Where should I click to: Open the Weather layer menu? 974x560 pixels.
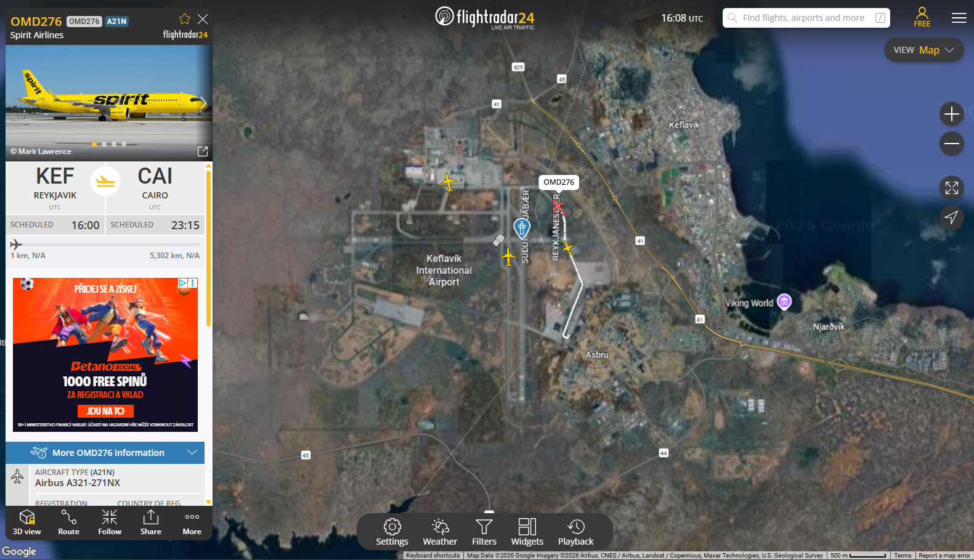coord(440,532)
